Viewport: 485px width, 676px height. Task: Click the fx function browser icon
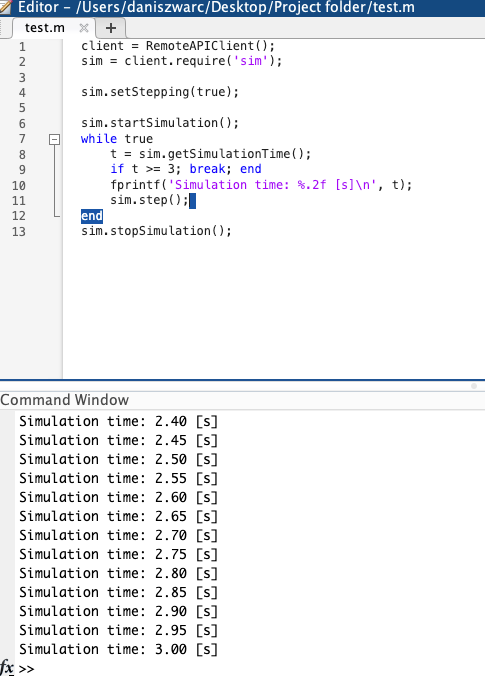pos(7,667)
